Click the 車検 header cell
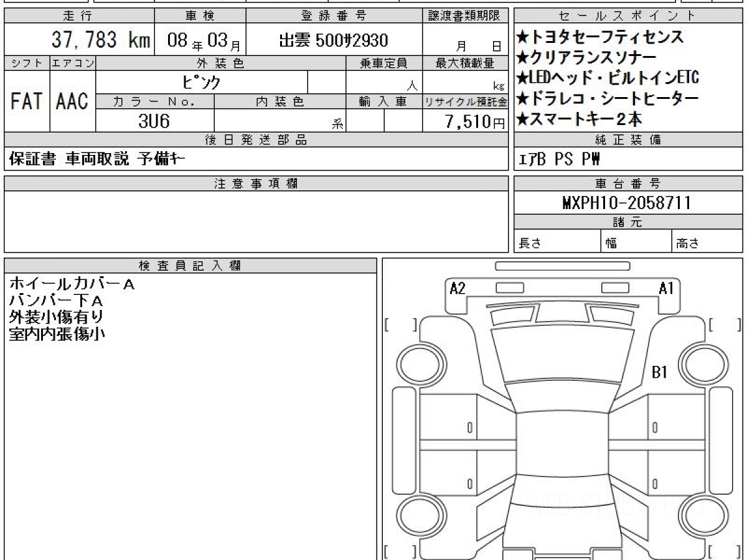747x560 pixels. (200, 16)
